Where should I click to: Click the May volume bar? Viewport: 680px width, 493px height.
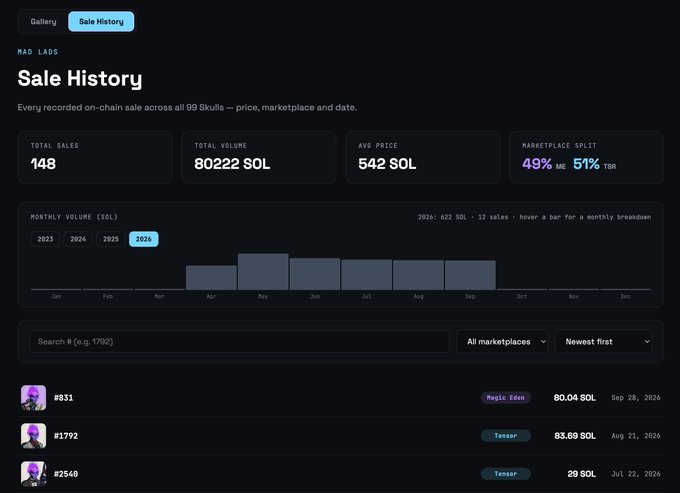tap(263, 271)
